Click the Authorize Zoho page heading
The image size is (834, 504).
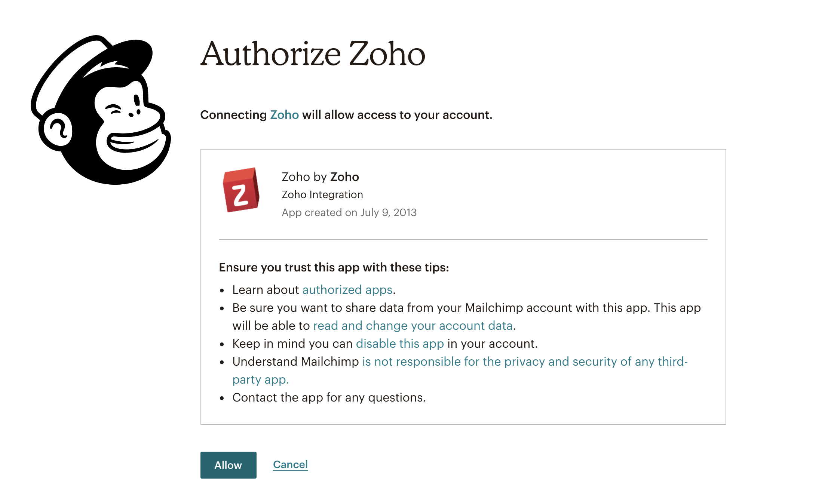tap(313, 54)
